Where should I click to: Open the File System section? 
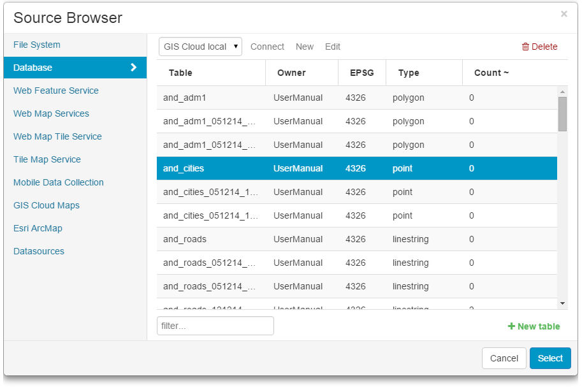tap(37, 45)
